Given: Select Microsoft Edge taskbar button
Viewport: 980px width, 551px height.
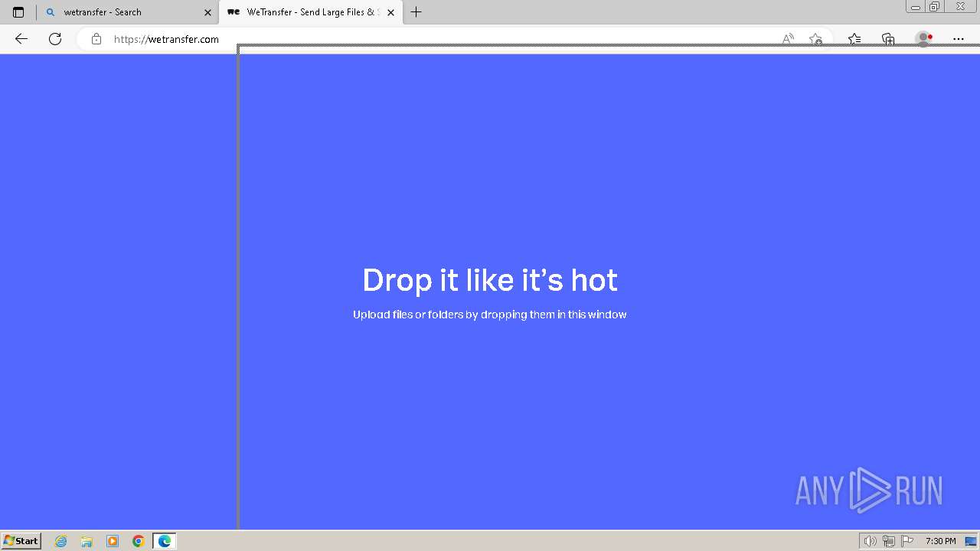Looking at the screenshot, I should tap(165, 541).
